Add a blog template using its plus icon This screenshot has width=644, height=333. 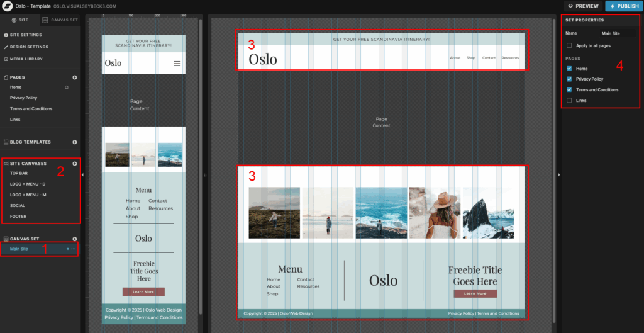[x=75, y=142]
